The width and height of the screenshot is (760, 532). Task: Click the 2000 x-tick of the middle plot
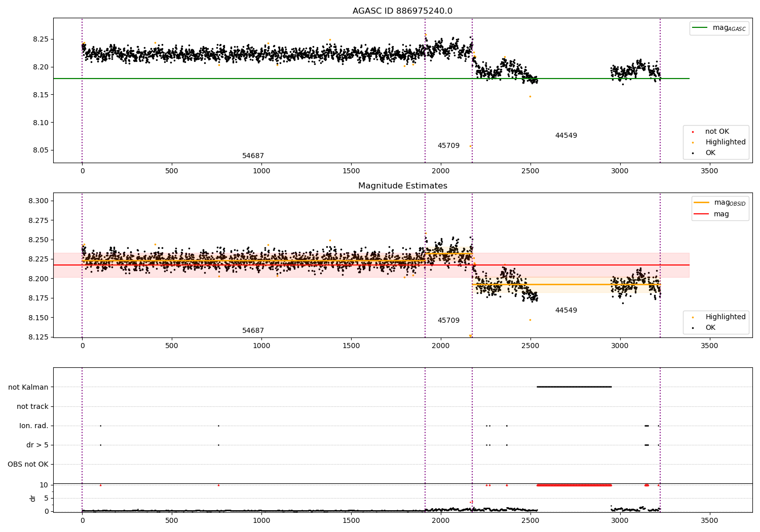pyautogui.click(x=440, y=346)
